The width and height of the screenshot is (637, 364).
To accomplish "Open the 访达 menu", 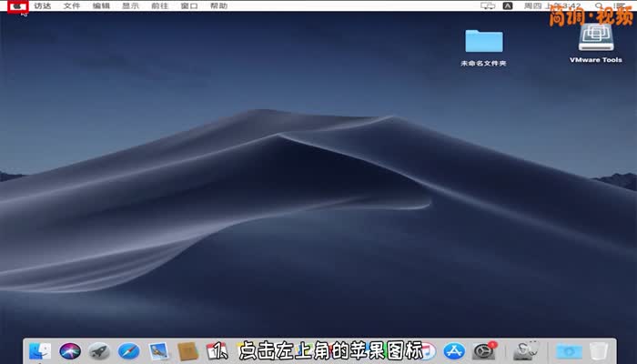I will point(43,5).
